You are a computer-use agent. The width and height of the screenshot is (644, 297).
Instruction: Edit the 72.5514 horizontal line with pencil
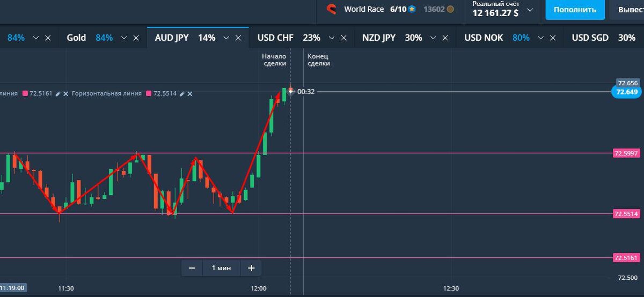point(182,93)
